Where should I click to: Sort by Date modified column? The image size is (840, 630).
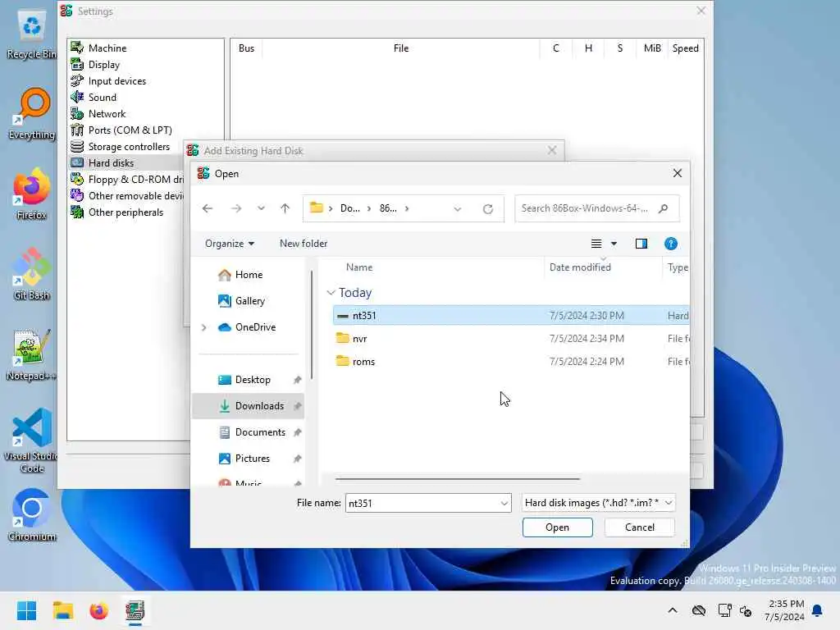click(x=580, y=267)
